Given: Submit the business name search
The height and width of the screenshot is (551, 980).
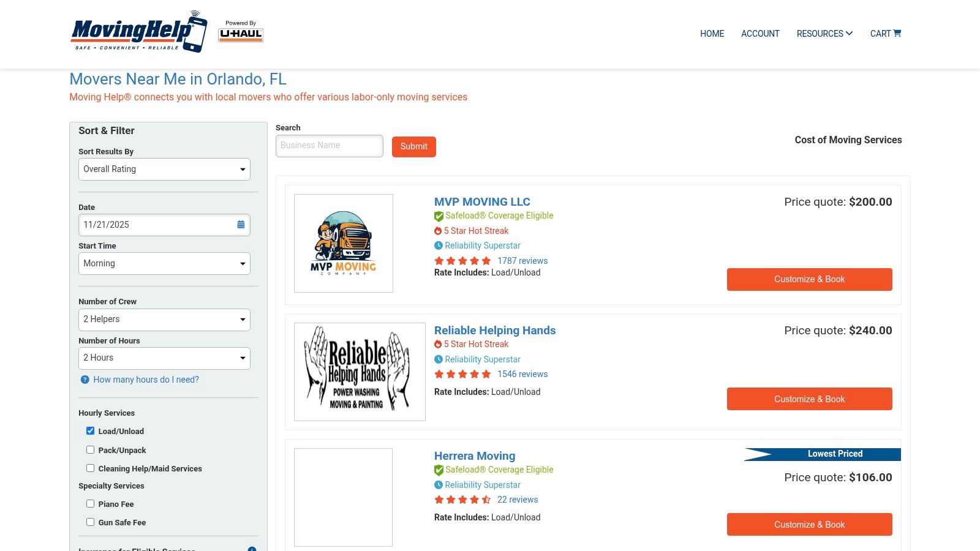Looking at the screenshot, I should tap(414, 146).
